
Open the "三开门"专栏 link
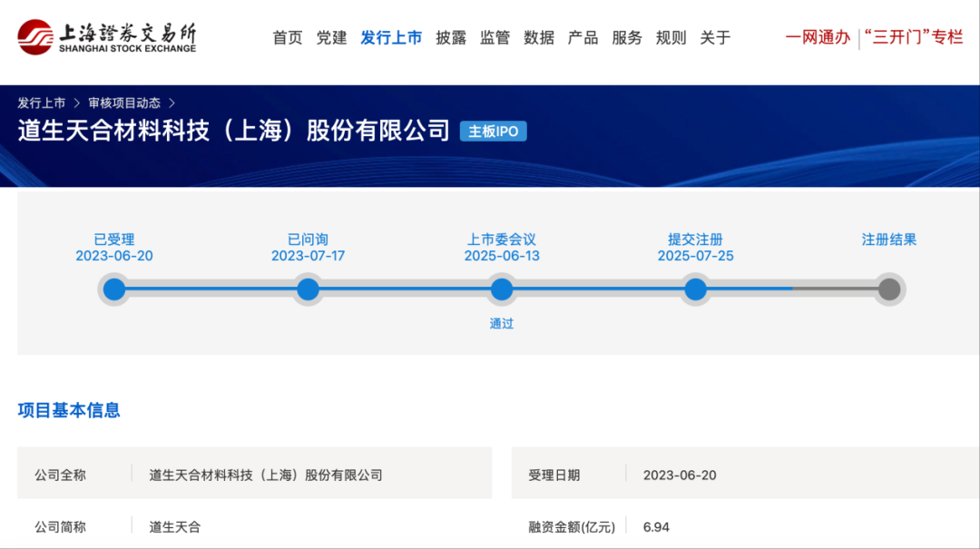[x=913, y=37]
